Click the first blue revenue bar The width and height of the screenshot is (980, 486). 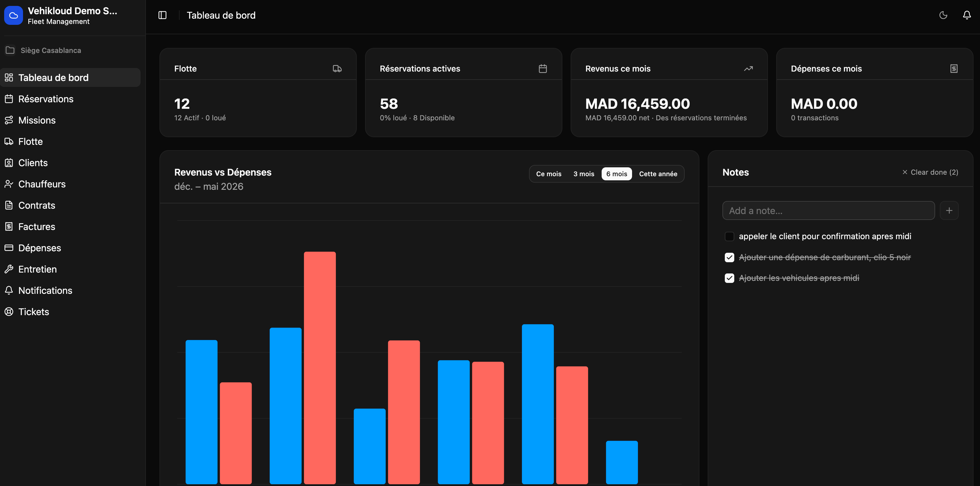(201, 412)
